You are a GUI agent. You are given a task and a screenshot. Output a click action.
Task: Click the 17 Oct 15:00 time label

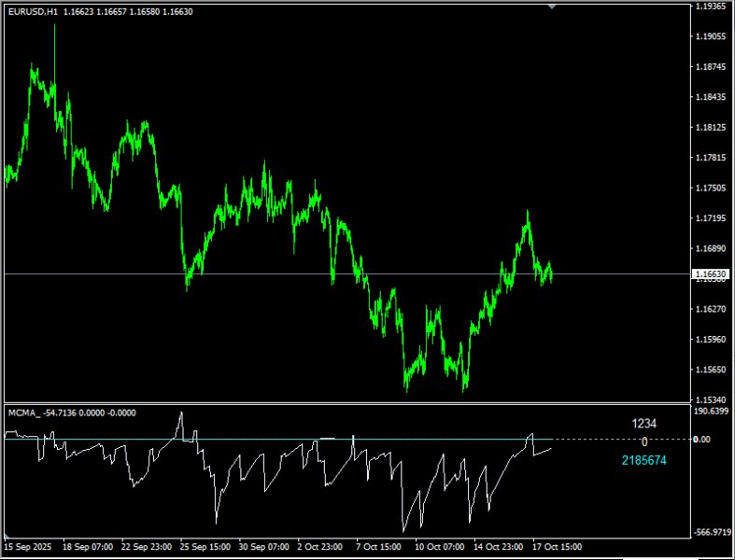(x=557, y=547)
